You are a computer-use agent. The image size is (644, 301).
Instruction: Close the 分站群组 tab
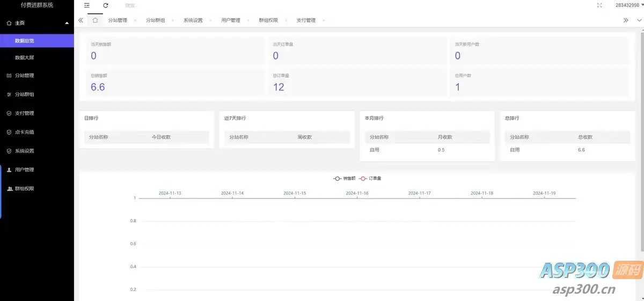tap(173, 20)
